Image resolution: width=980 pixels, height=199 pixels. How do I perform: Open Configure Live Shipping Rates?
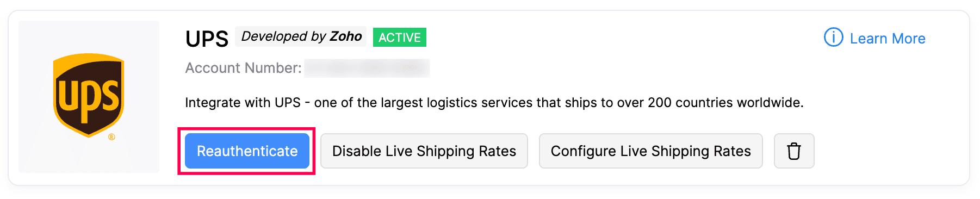click(650, 151)
